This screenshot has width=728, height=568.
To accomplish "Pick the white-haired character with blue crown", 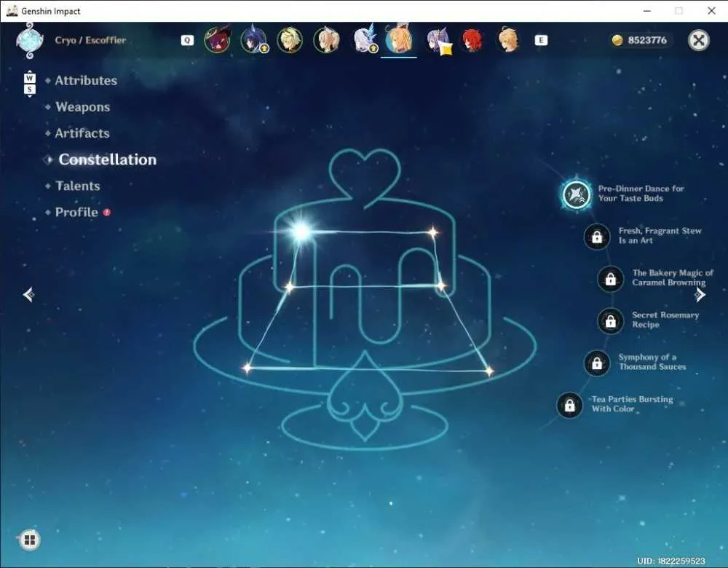I will [365, 40].
